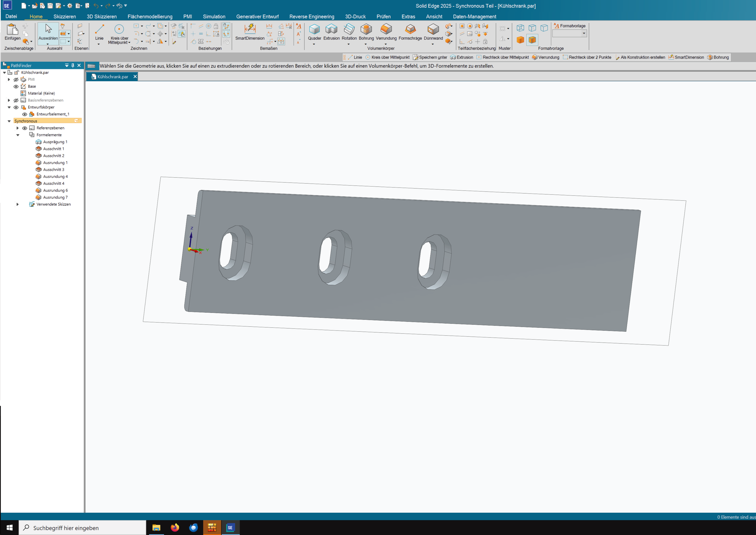Toggle eye icon for Entwurfselement_1
756x535 pixels.
coord(24,114)
